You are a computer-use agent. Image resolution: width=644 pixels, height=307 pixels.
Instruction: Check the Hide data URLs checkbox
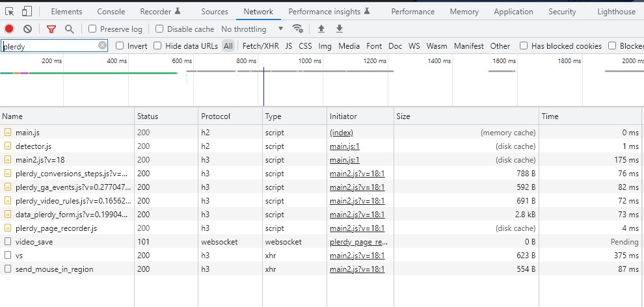(x=157, y=46)
